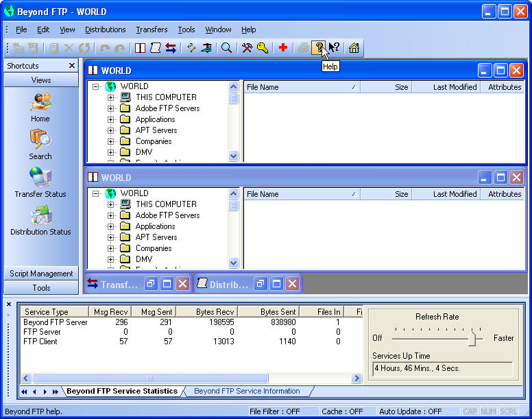The image size is (532, 419).
Task: Click the Home house toolbar icon
Action: point(354,48)
